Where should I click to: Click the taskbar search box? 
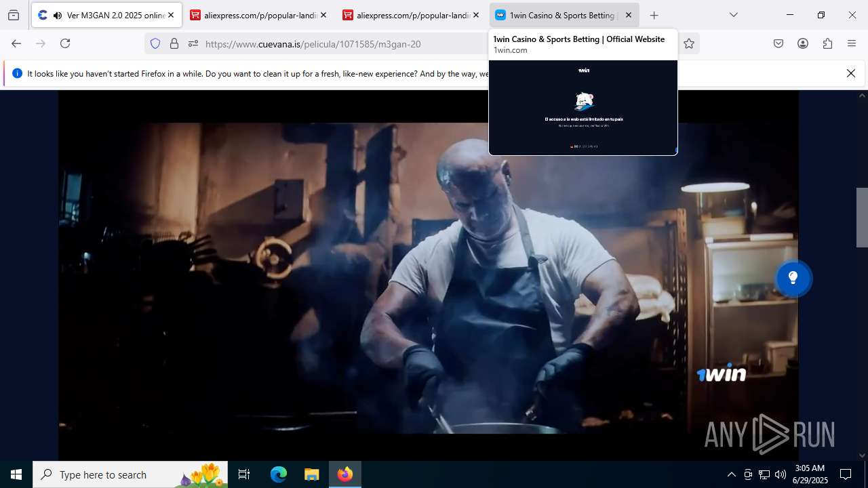tap(130, 474)
